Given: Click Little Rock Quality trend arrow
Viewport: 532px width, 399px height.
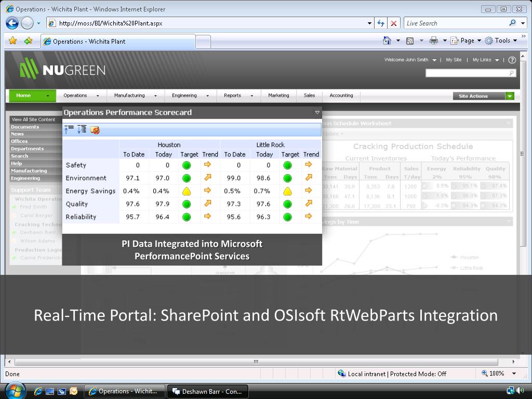Looking at the screenshot, I should [309, 203].
